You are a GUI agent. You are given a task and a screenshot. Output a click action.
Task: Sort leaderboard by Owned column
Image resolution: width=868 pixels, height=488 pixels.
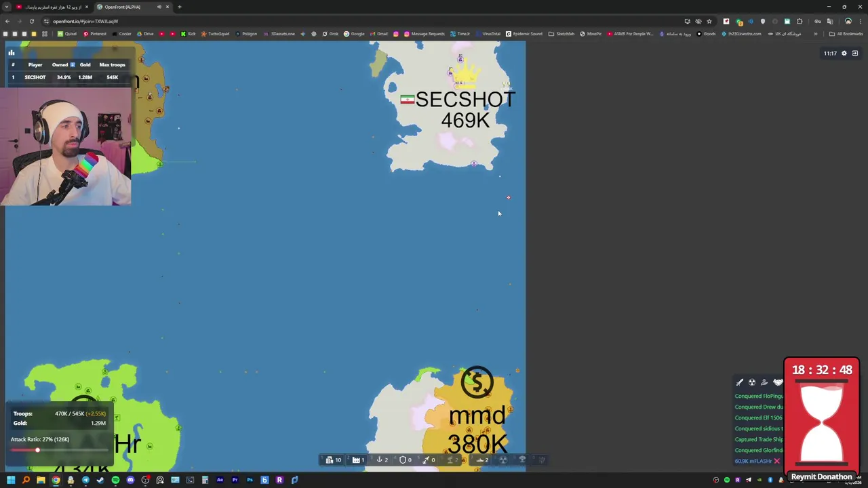click(x=62, y=64)
